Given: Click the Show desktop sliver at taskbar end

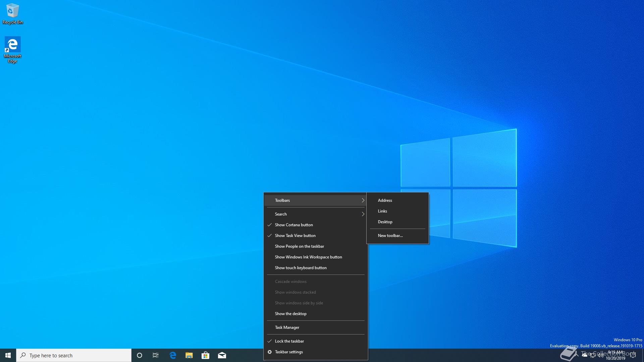Looking at the screenshot, I should click(643, 355).
